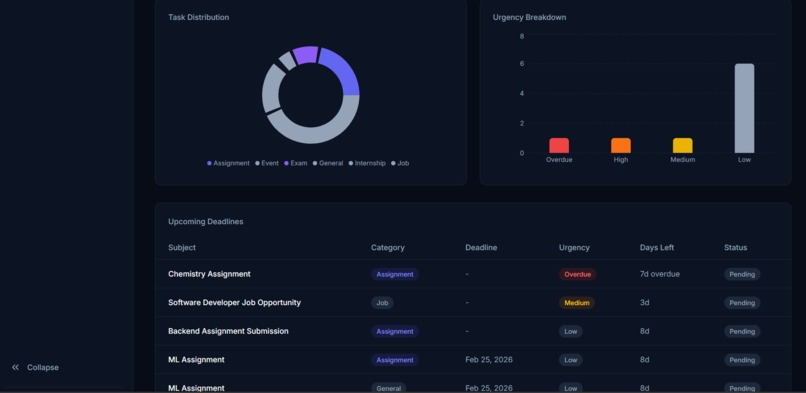
Task: Click the Task Distribution card title
Action: [198, 17]
